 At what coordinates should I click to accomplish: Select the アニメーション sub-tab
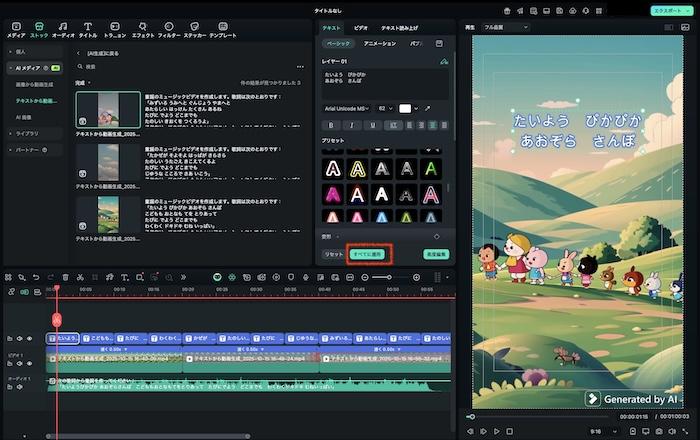click(380, 43)
